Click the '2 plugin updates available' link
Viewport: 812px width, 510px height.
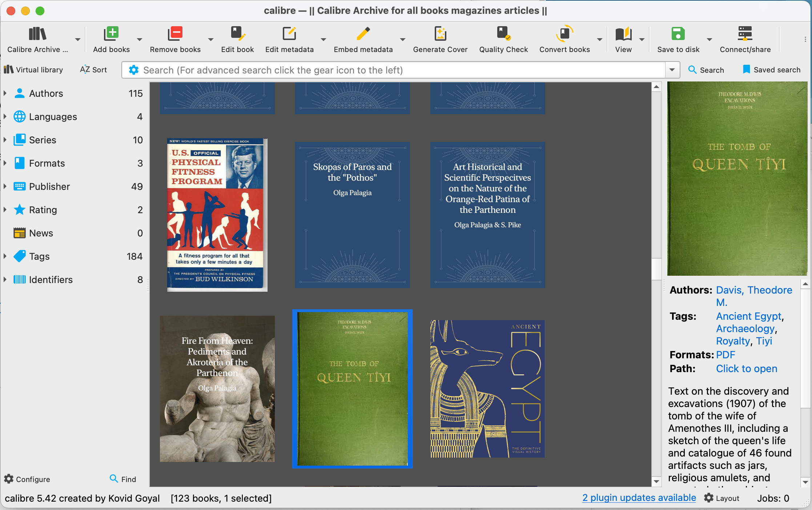(639, 498)
